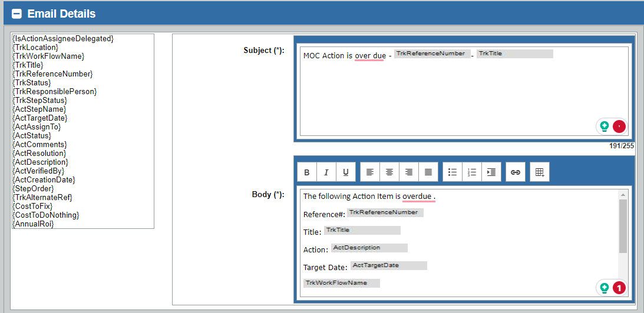Viewport: 644px width, 313px height.
Task: Select {ActDescription} in placeholder list
Action: (40, 162)
